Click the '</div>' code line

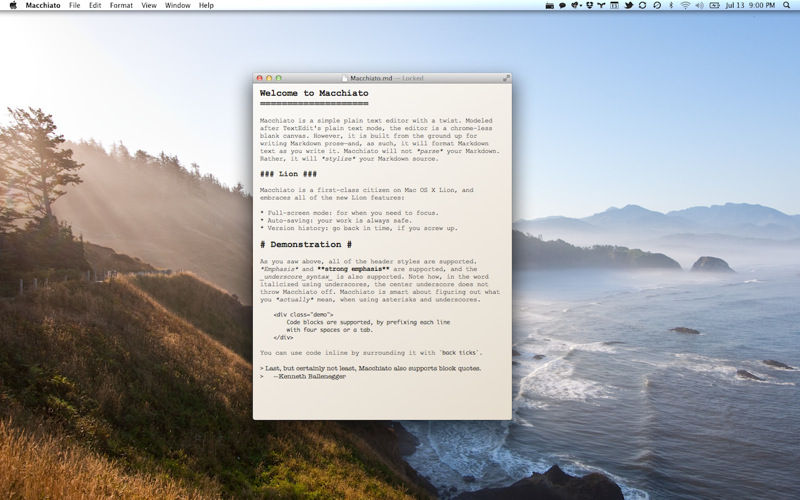(x=283, y=337)
